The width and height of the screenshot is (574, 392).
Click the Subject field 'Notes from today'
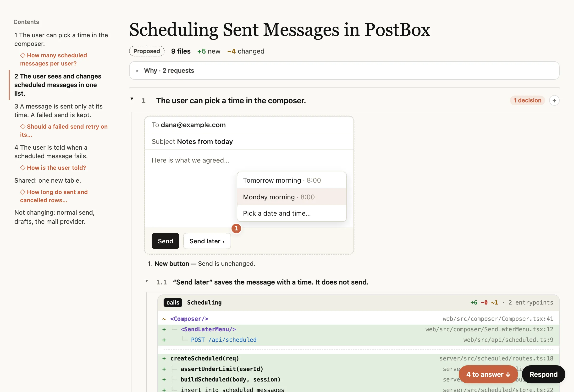(x=249, y=142)
